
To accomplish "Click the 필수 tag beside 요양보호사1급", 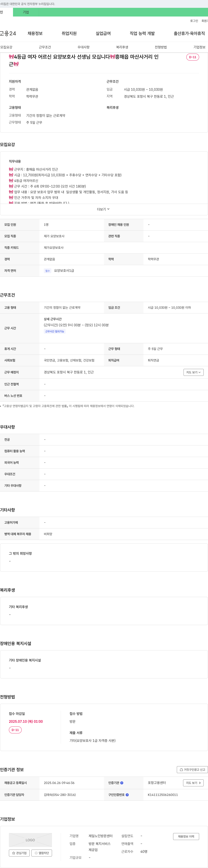I will pos(47,271).
